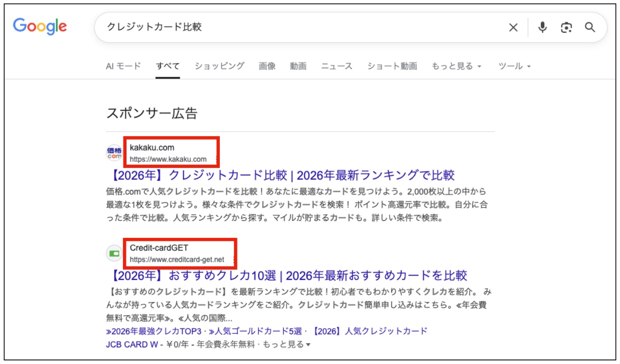Click the 人気ゴールドカード5選 sitelink
Screen dimensions: 620x364
pyautogui.click(x=258, y=331)
